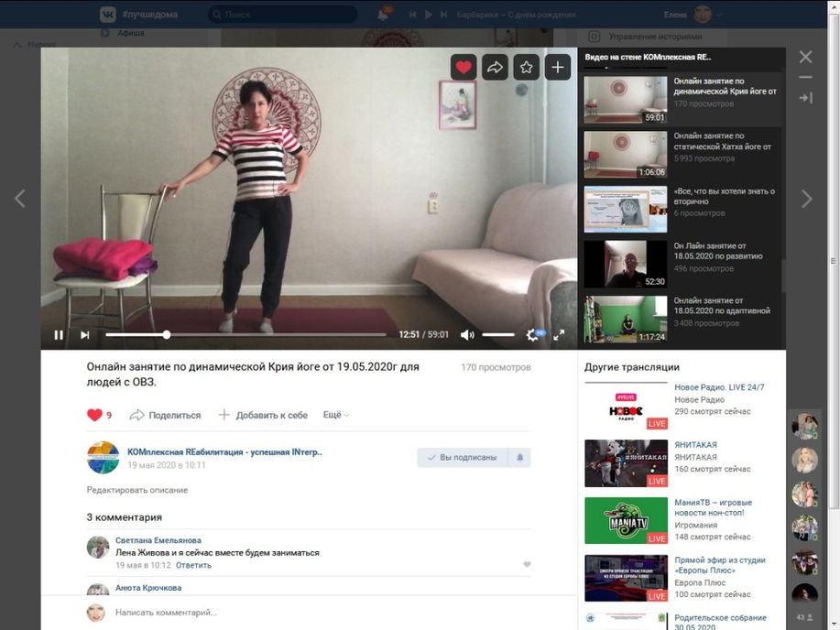Click "Ответить" under Светлана's comment
Image resolution: width=840 pixels, height=630 pixels.
coord(193,565)
